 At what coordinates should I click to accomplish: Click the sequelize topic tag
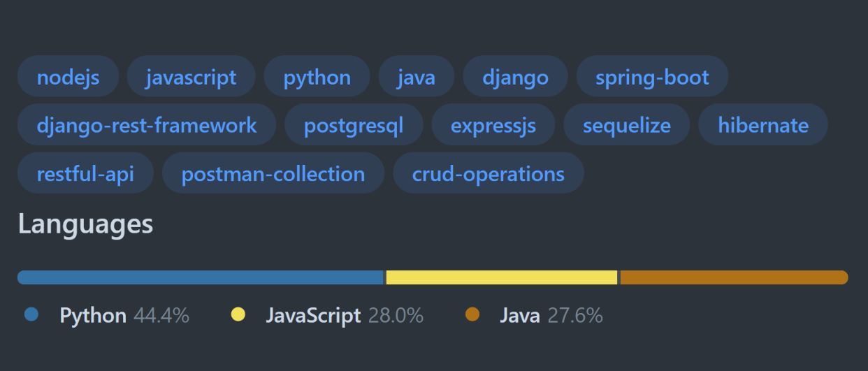[626, 125]
